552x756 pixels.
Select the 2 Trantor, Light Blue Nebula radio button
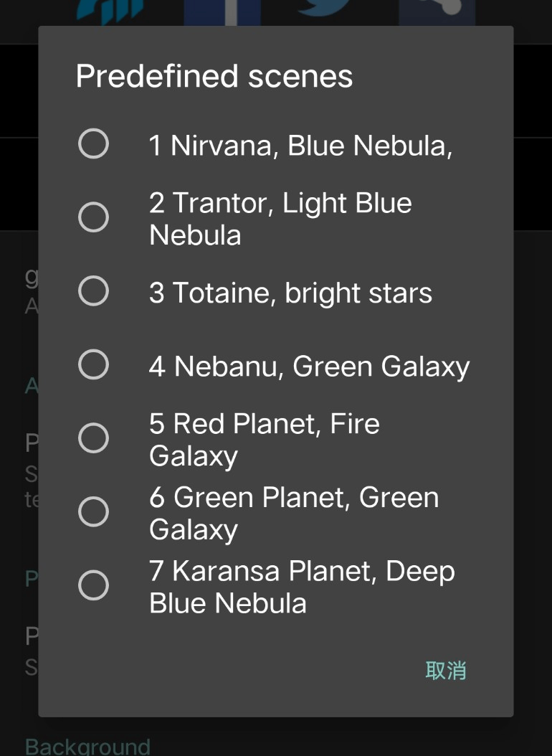pyautogui.click(x=93, y=217)
